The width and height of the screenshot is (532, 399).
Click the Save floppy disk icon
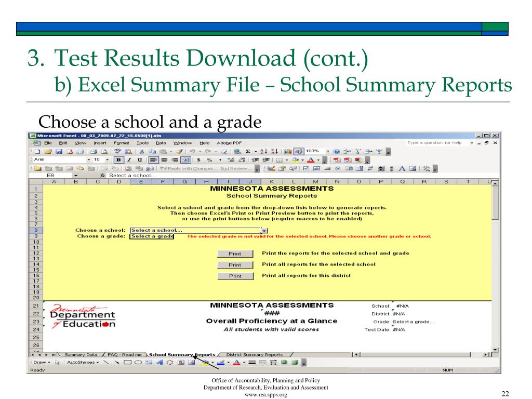(59, 151)
